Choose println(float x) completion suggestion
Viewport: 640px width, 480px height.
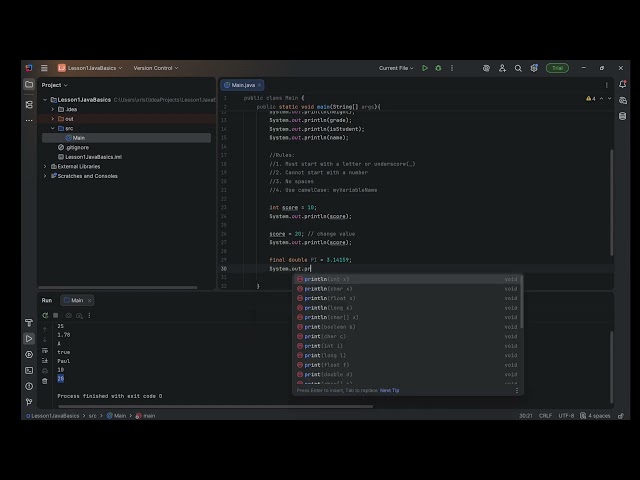point(407,298)
